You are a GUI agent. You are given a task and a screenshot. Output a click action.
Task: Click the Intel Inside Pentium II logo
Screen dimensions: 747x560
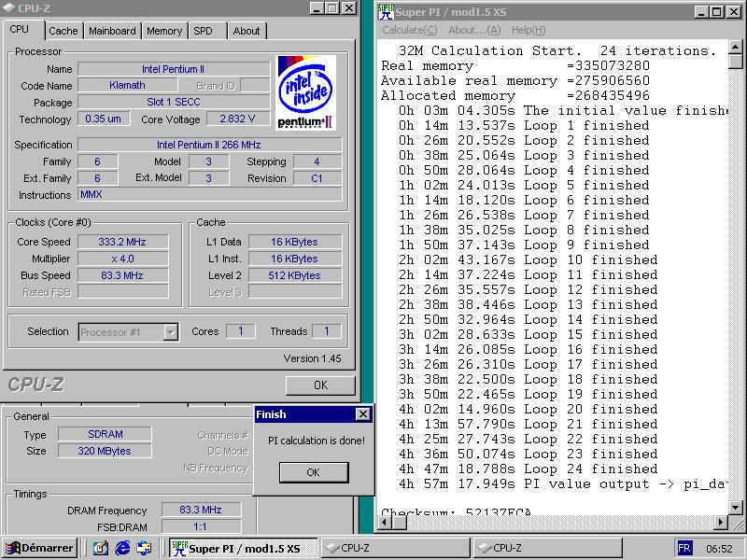tap(306, 92)
